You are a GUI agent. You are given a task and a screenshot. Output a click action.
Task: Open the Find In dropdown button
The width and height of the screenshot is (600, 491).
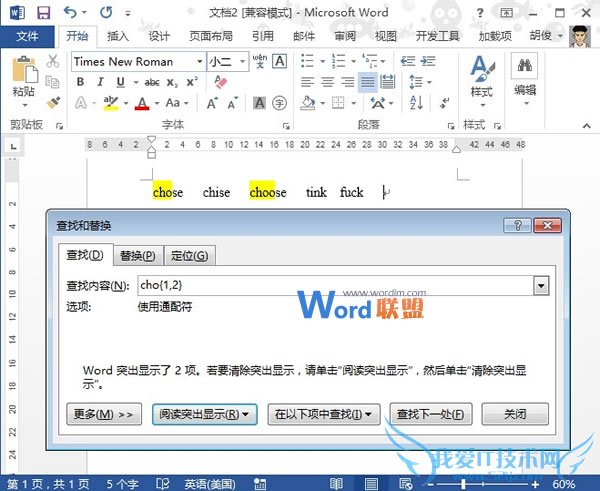[x=324, y=414]
